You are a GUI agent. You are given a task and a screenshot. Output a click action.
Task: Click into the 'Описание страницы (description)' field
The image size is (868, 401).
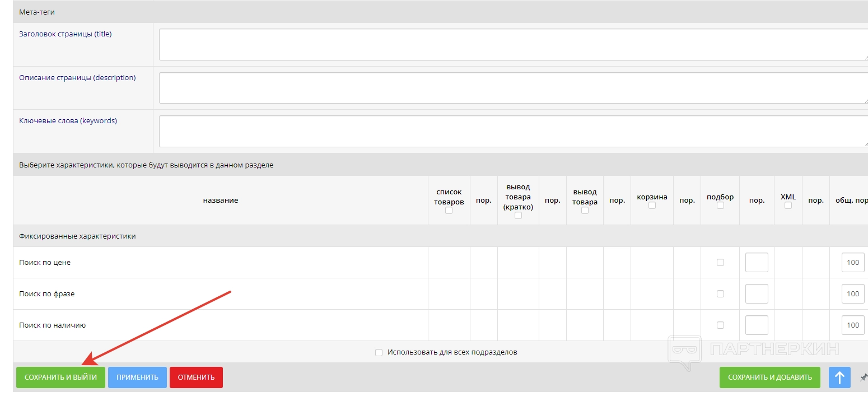[512, 88]
